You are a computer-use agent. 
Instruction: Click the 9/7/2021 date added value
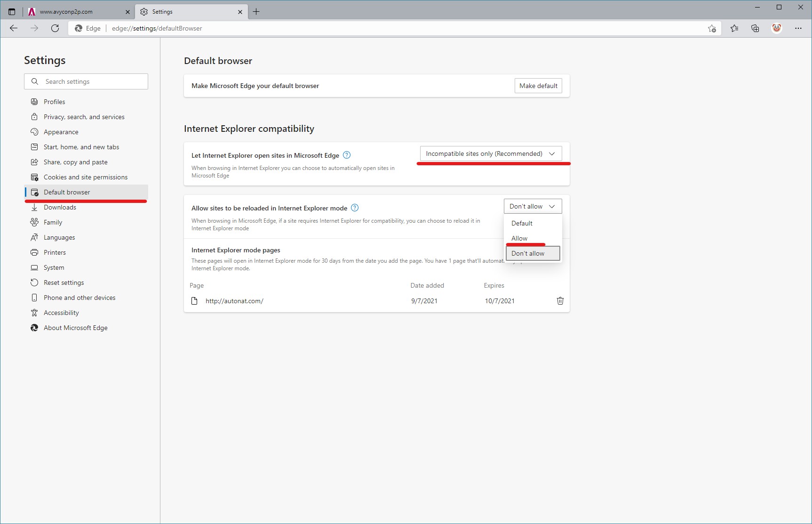tap(424, 301)
